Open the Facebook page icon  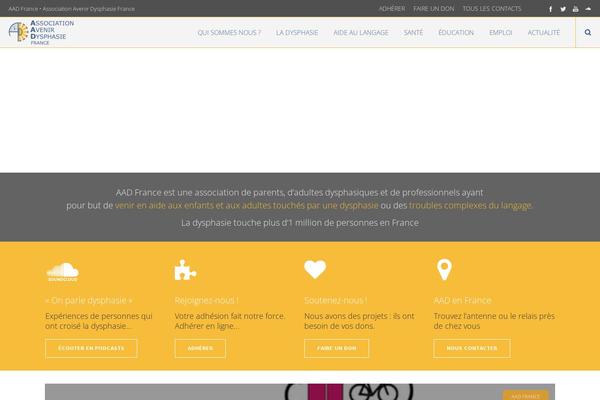(x=551, y=9)
